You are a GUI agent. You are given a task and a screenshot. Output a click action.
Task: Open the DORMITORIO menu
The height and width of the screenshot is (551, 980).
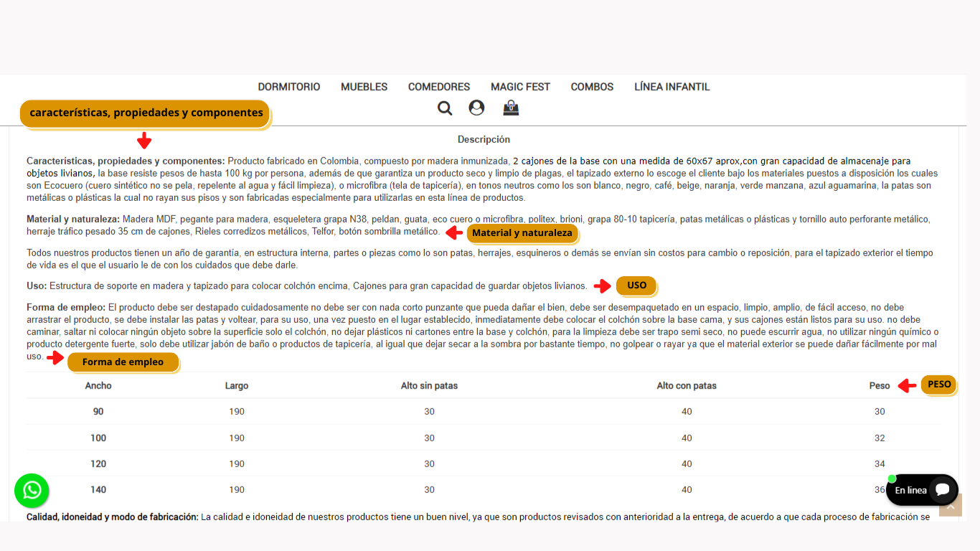click(289, 87)
